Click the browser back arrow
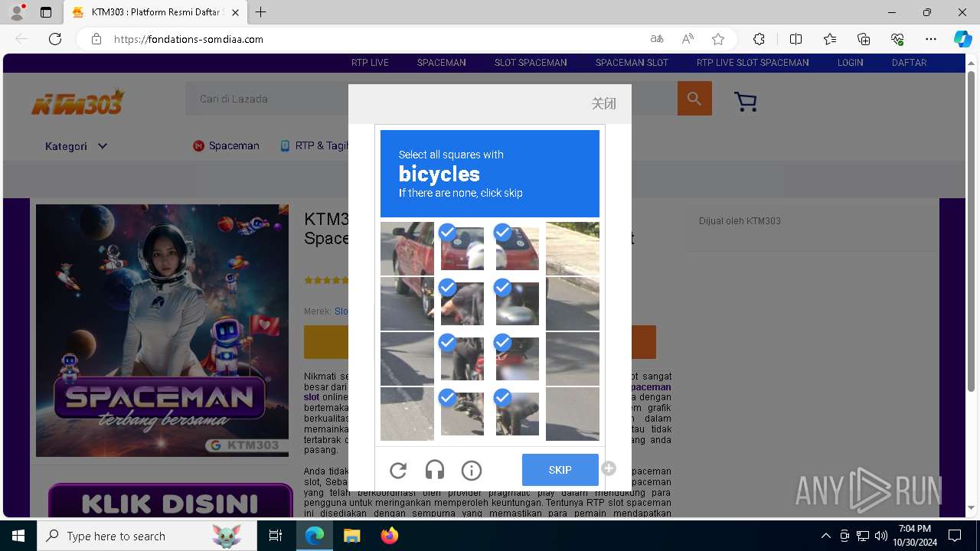980x551 pixels. pos(21,39)
